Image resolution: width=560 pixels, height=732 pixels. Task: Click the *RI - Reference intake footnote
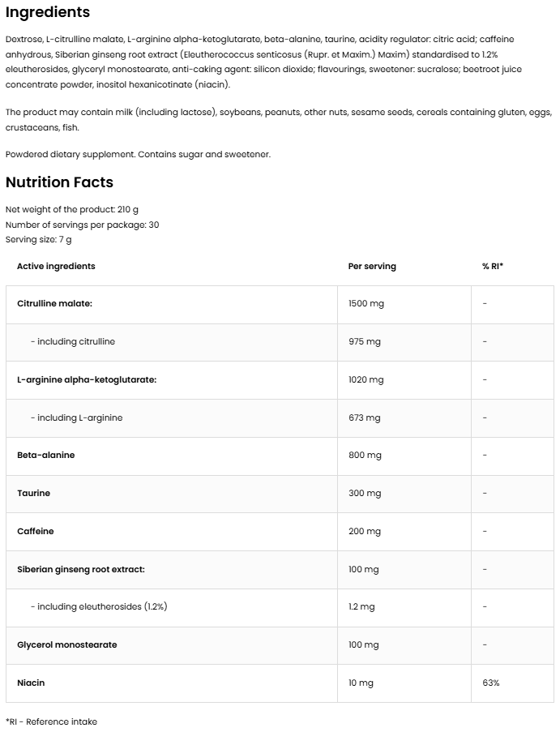click(x=51, y=721)
